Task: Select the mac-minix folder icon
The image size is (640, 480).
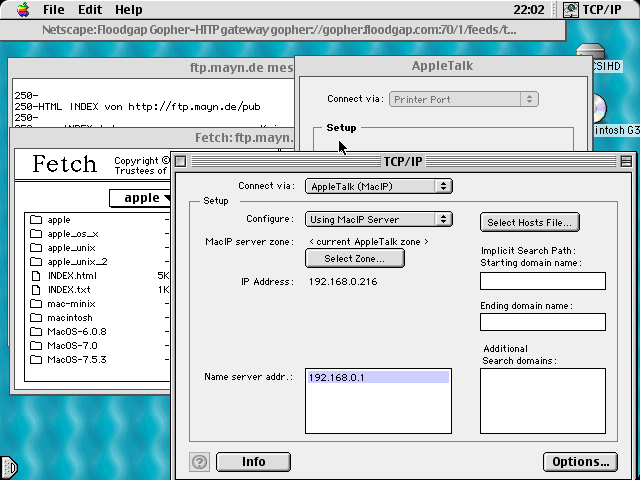Action: [x=36, y=304]
